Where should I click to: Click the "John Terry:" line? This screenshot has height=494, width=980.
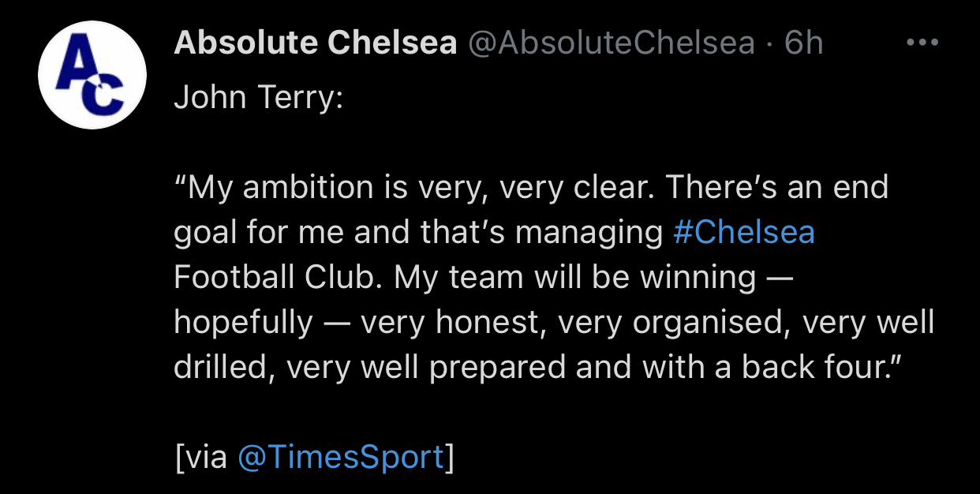click(258, 97)
